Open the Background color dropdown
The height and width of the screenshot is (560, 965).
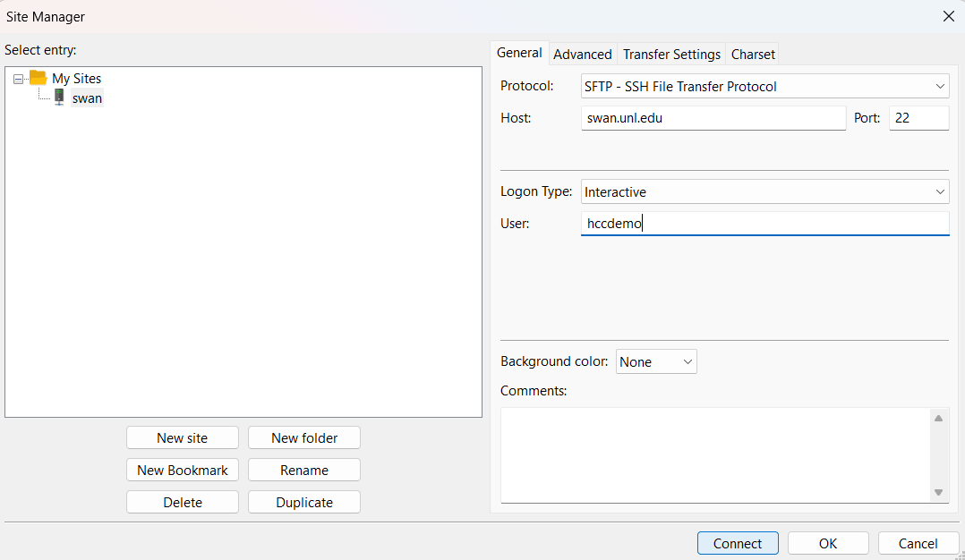pyautogui.click(x=687, y=361)
